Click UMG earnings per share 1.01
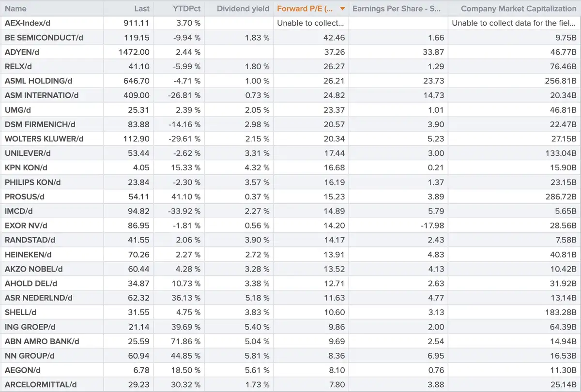 (436, 110)
